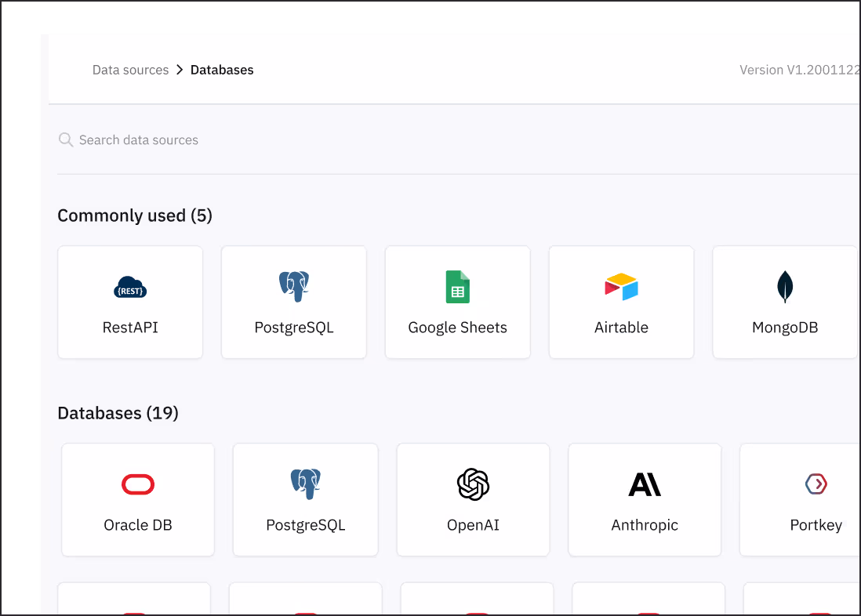Pick PostgreSQL icon under Databases section
The height and width of the screenshot is (616, 861).
point(306,484)
